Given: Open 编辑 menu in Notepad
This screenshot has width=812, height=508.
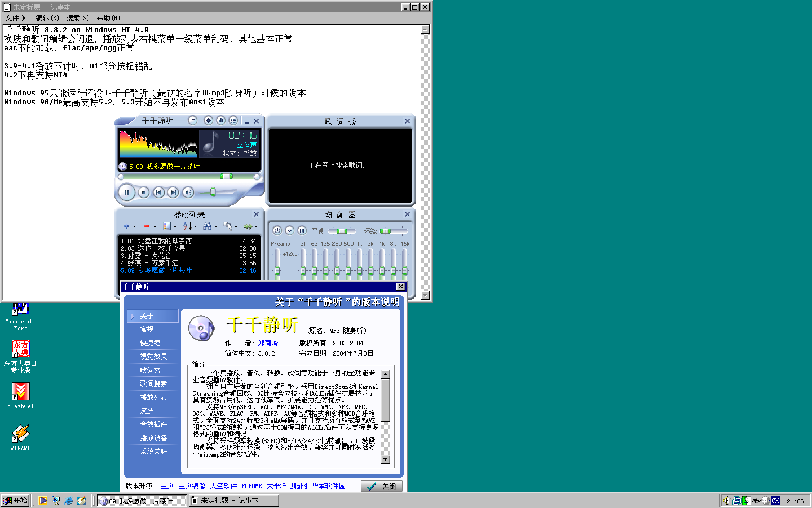Looking at the screenshot, I should click(x=47, y=18).
